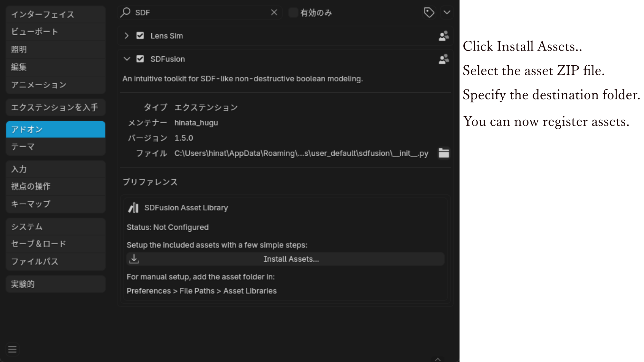Open the エクステンションを入手 tab
Viewport: 644px width, 362px height.
[56, 107]
